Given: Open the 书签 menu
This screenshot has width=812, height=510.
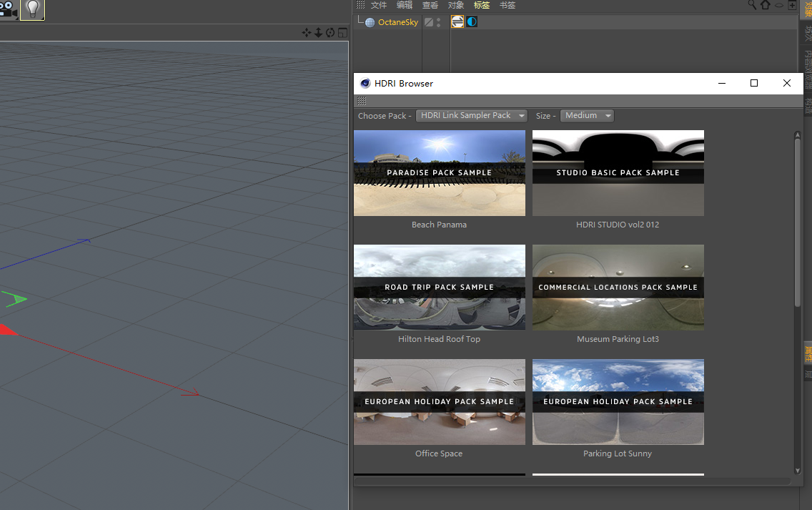Looking at the screenshot, I should 508,5.
